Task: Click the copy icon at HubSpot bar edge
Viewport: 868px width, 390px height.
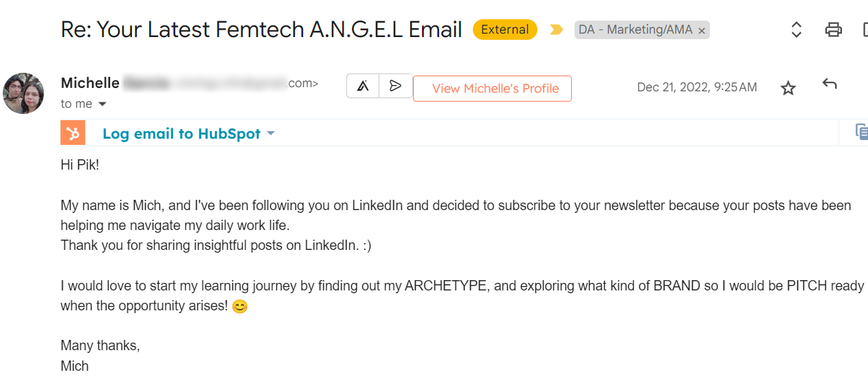Action: (x=861, y=132)
